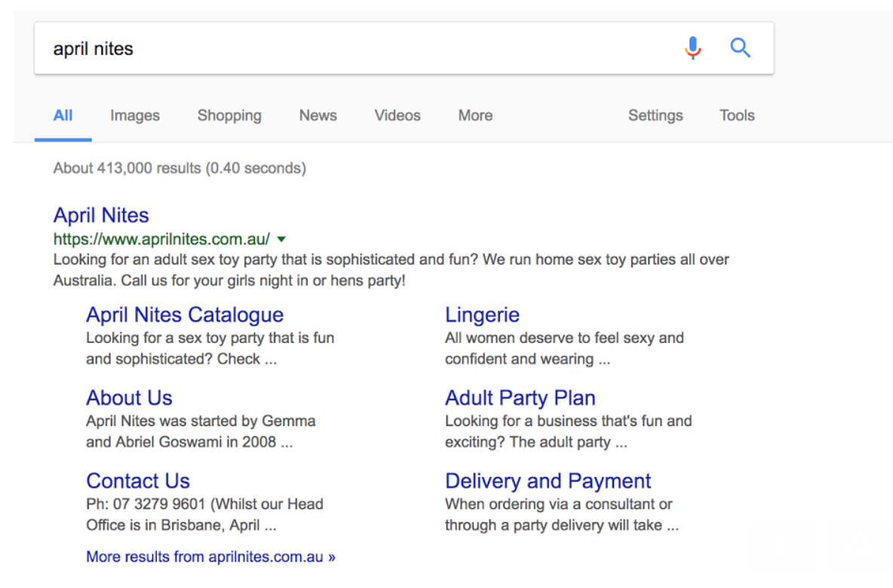Open the Lingerie sitelink
The height and width of the screenshot is (588, 893).
(x=483, y=315)
